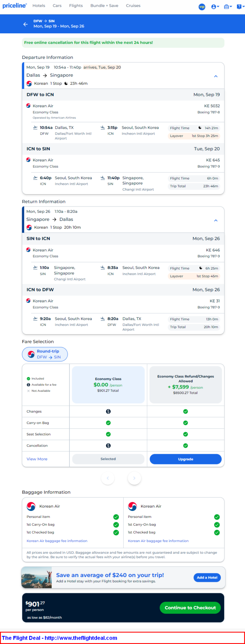245x644 pixels.
Task: Click the 'KE 5032' flight number
Action: tap(212, 106)
